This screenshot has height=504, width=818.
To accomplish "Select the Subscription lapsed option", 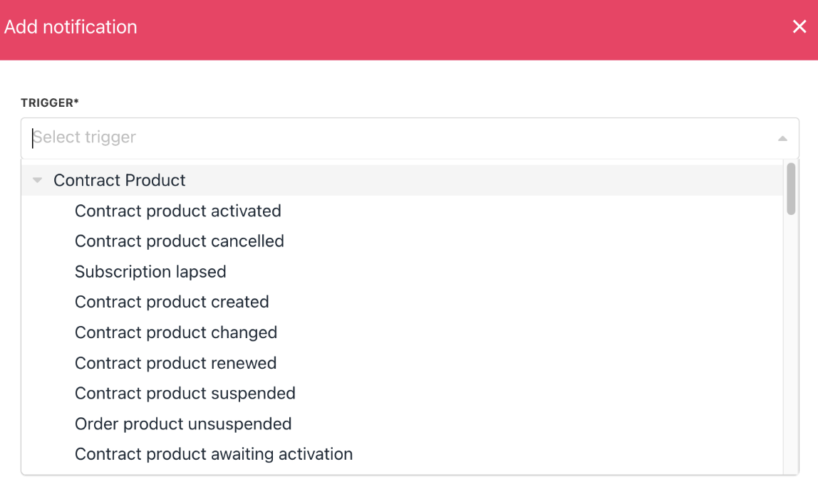I will (150, 272).
